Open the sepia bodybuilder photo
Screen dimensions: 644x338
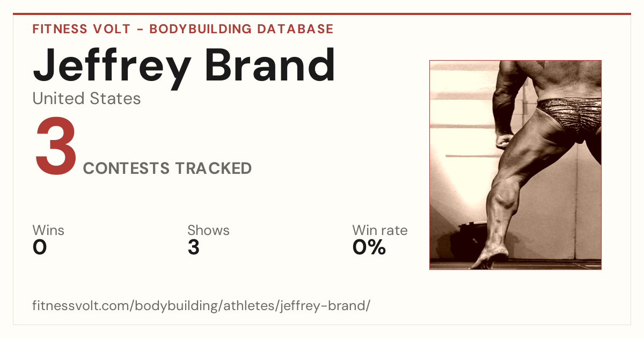tap(515, 165)
